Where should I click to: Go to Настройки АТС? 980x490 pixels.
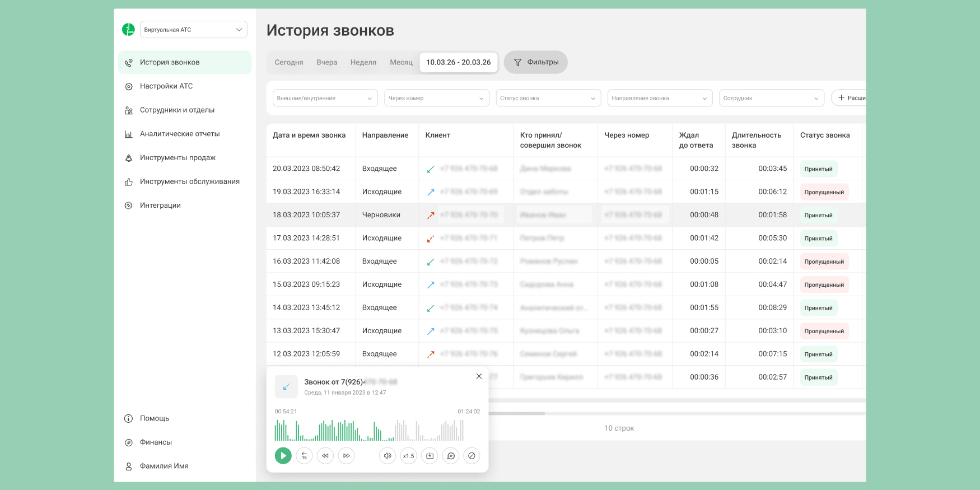tap(166, 86)
